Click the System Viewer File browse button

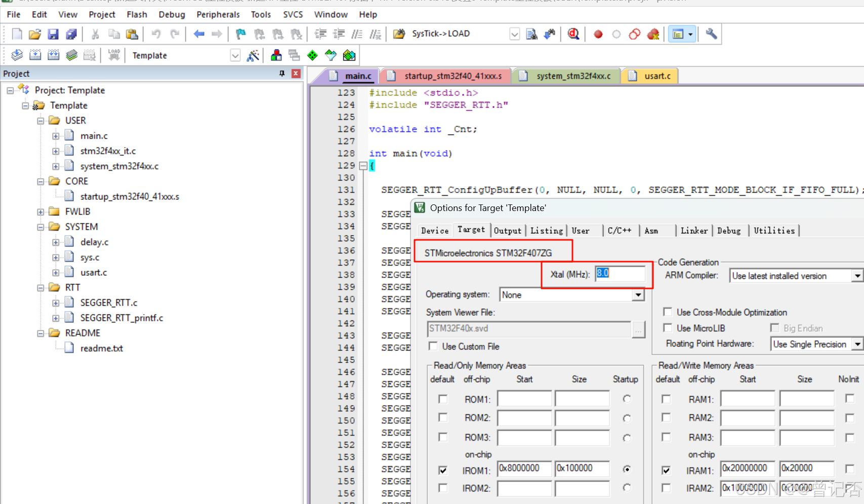tap(639, 329)
